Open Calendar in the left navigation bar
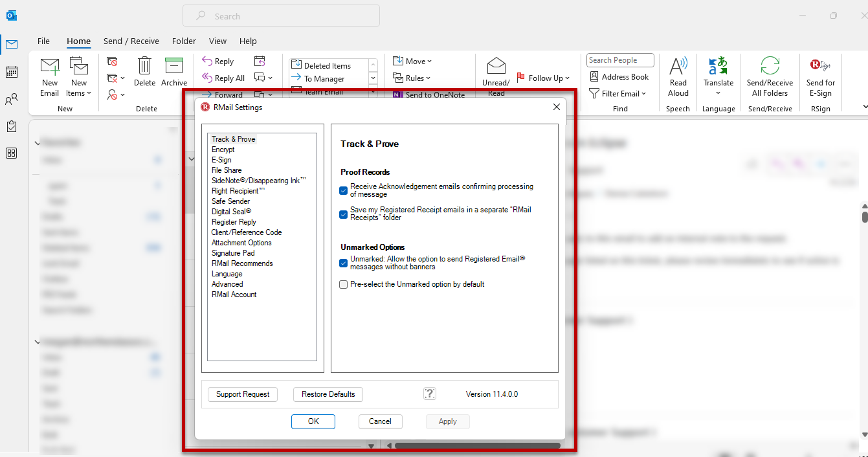The image size is (868, 457). tap(12, 72)
